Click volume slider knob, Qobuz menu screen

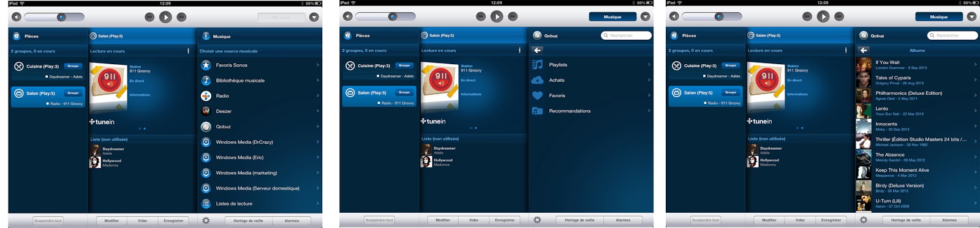click(393, 17)
